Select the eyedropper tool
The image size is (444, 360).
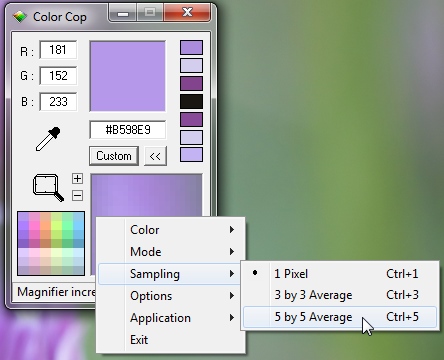point(48,139)
